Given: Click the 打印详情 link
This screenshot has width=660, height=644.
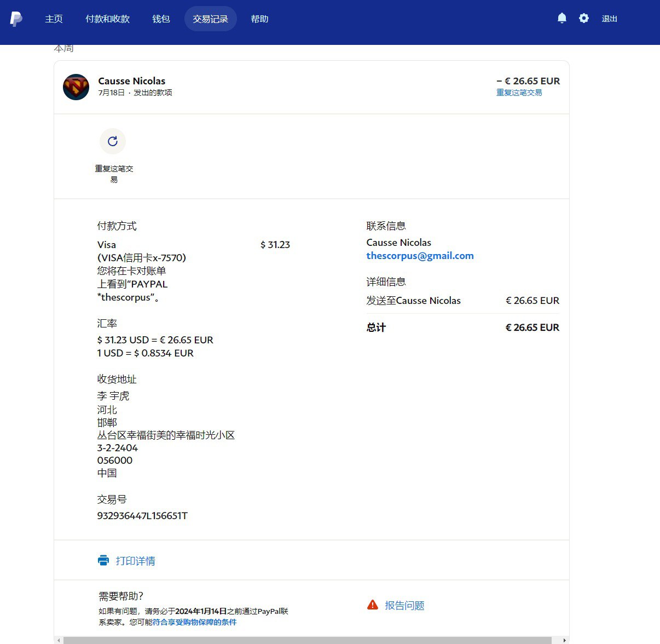Looking at the screenshot, I should 135,561.
